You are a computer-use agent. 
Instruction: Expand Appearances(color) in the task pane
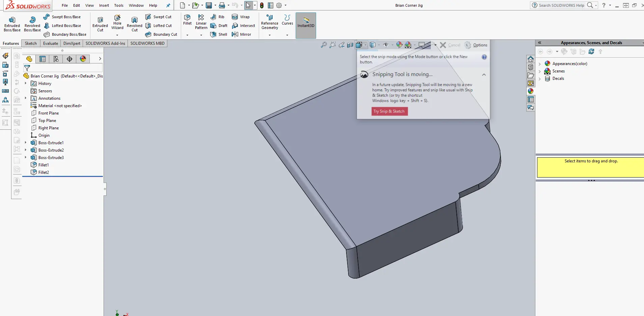pos(540,64)
